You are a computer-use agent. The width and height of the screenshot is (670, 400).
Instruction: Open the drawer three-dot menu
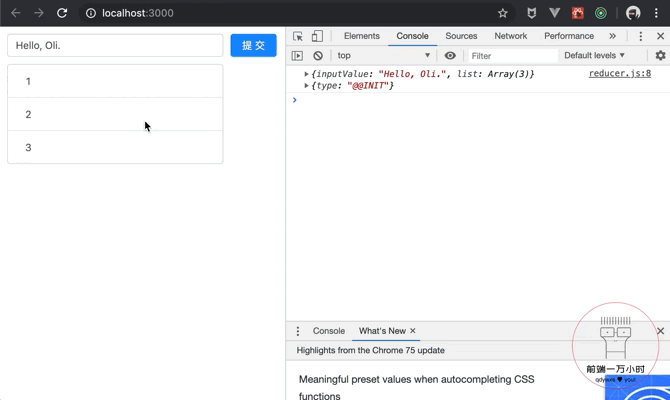point(298,331)
